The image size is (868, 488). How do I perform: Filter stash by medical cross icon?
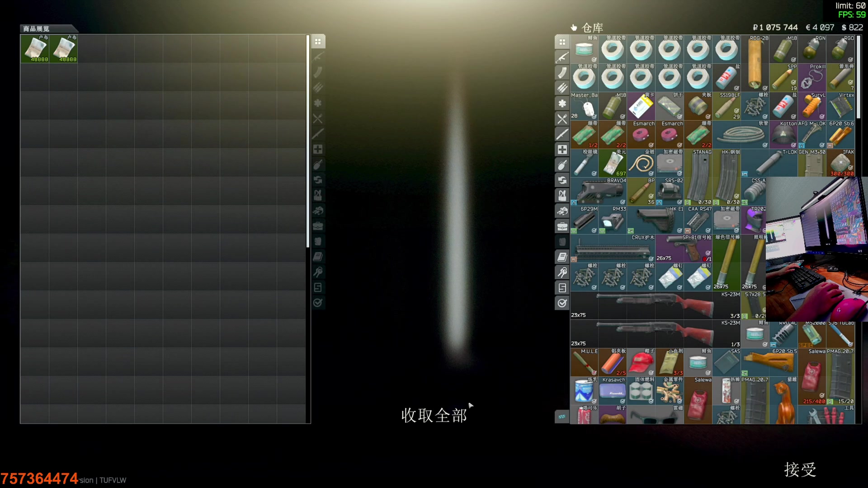tap(562, 150)
